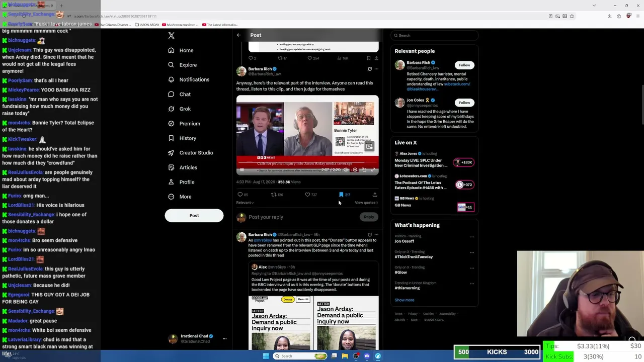Image resolution: width=644 pixels, height=362 pixels.
Task: Open Explore in the X sidebar
Action: (x=183, y=65)
